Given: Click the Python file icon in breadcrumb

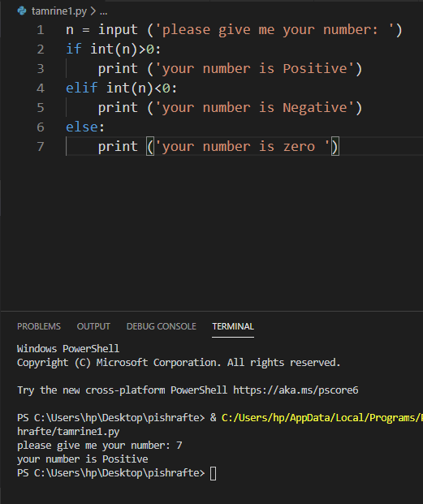Looking at the screenshot, I should (x=22, y=11).
